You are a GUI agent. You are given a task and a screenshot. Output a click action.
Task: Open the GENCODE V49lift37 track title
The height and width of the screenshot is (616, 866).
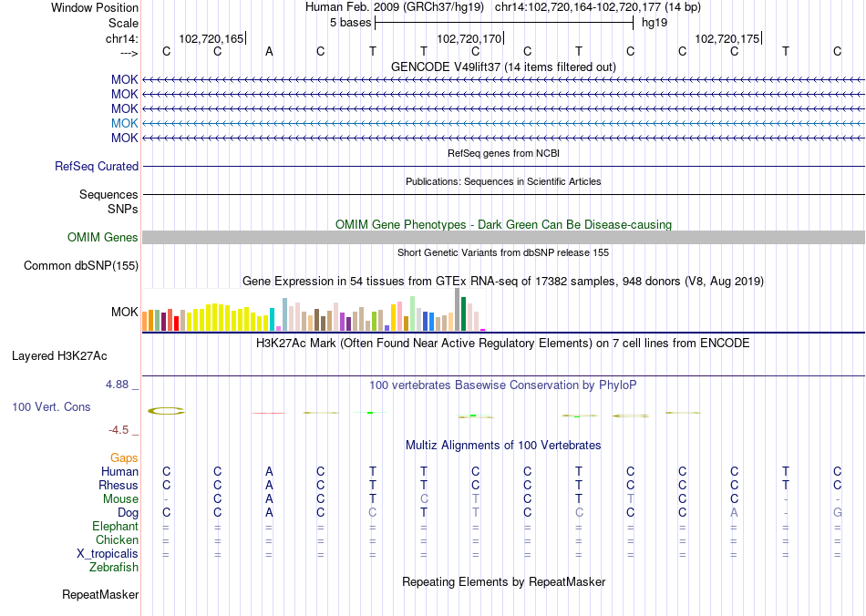point(503,67)
